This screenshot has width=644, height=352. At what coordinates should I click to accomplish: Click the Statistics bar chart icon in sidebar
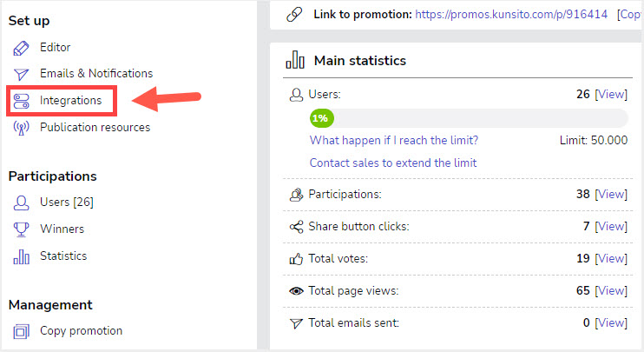point(21,256)
